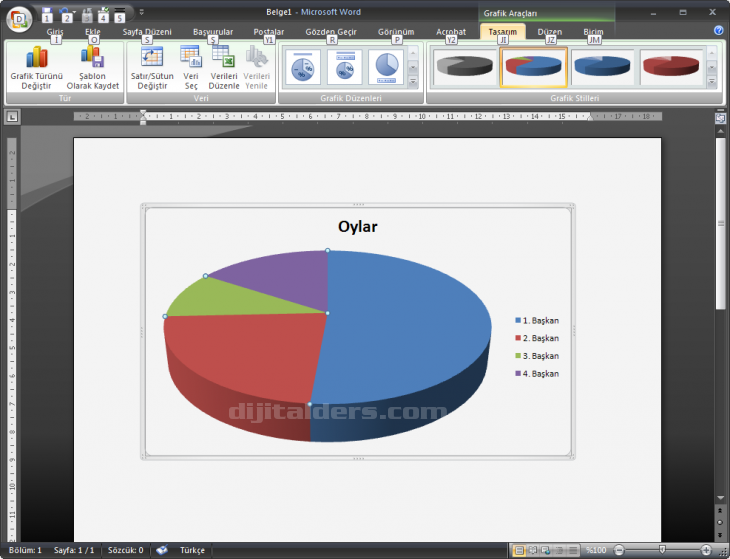Screen dimensions: 730x559
Task: Select the colorful pie chart style
Action: 534,67
